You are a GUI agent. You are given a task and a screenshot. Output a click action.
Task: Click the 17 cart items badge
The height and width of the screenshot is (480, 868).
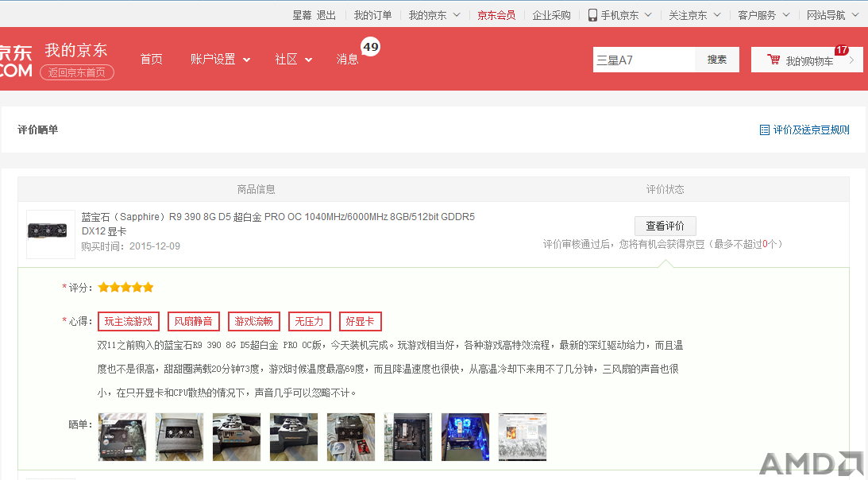point(842,50)
